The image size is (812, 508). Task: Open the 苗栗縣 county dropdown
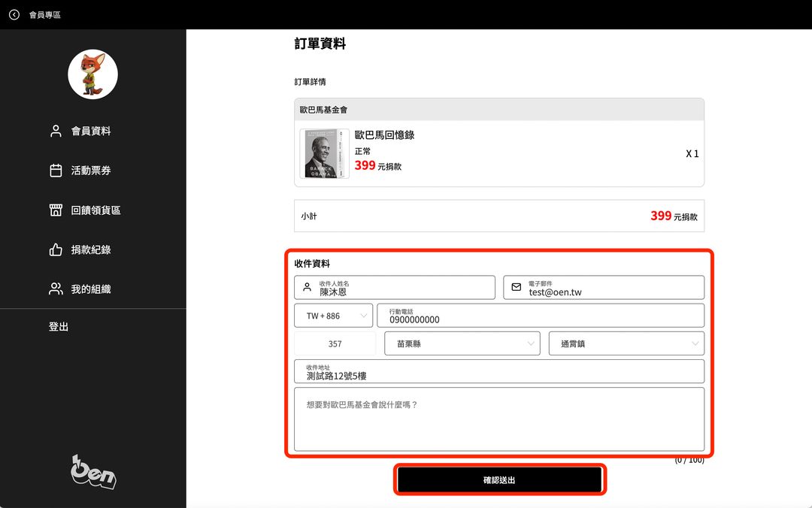pyautogui.click(x=462, y=343)
